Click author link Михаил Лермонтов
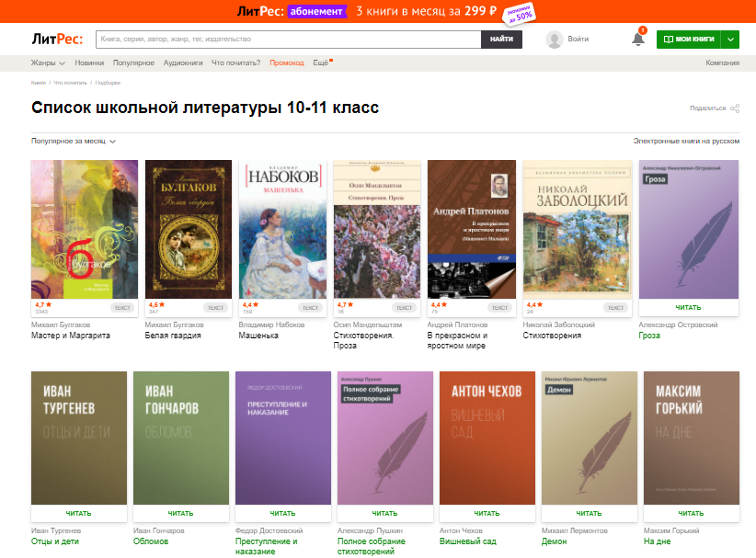This screenshot has width=756, height=558. (x=575, y=530)
